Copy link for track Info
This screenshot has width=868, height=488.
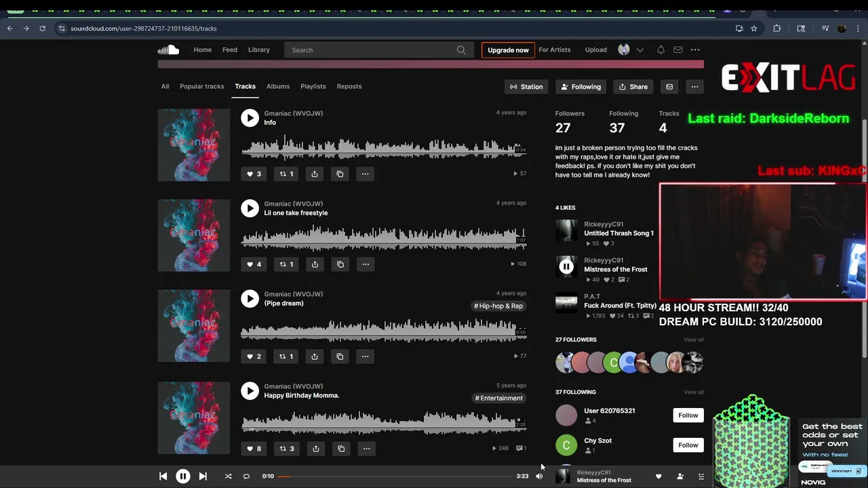coord(340,174)
